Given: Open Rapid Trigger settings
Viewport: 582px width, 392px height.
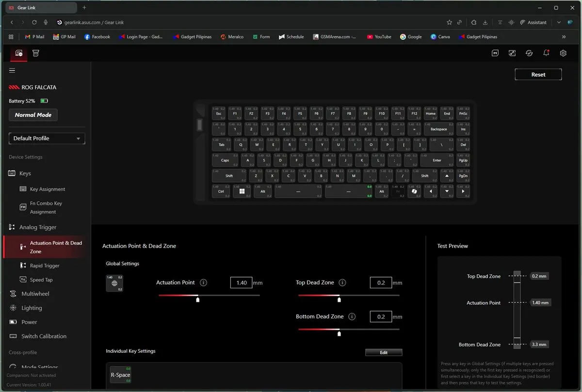Looking at the screenshot, I should [45, 266].
